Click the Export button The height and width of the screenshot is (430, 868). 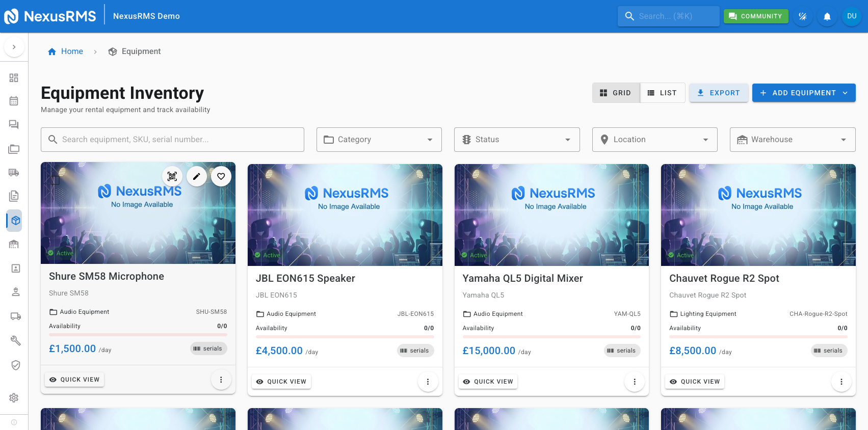(718, 93)
